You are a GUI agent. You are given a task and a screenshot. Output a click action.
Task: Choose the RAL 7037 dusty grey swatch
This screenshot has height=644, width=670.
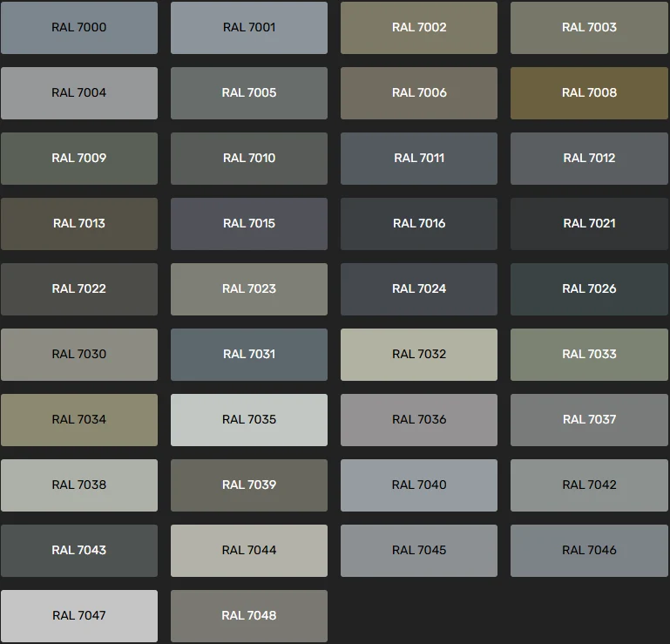(589, 420)
